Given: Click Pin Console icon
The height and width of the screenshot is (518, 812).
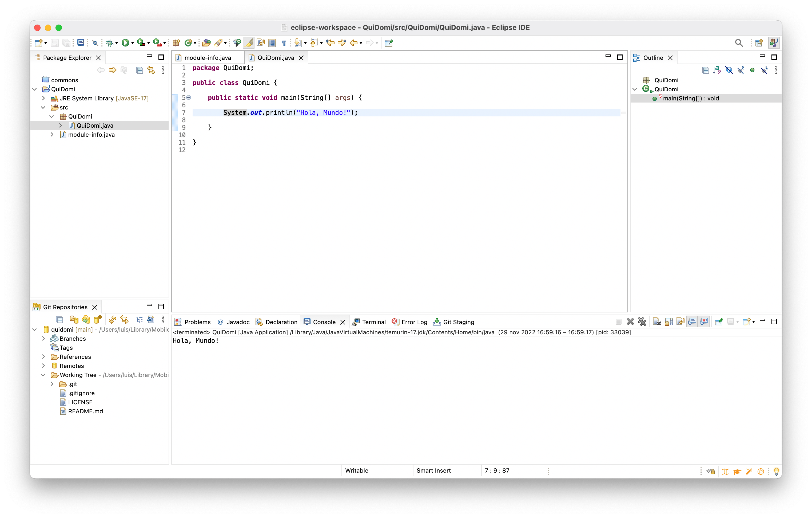Looking at the screenshot, I should (719, 322).
